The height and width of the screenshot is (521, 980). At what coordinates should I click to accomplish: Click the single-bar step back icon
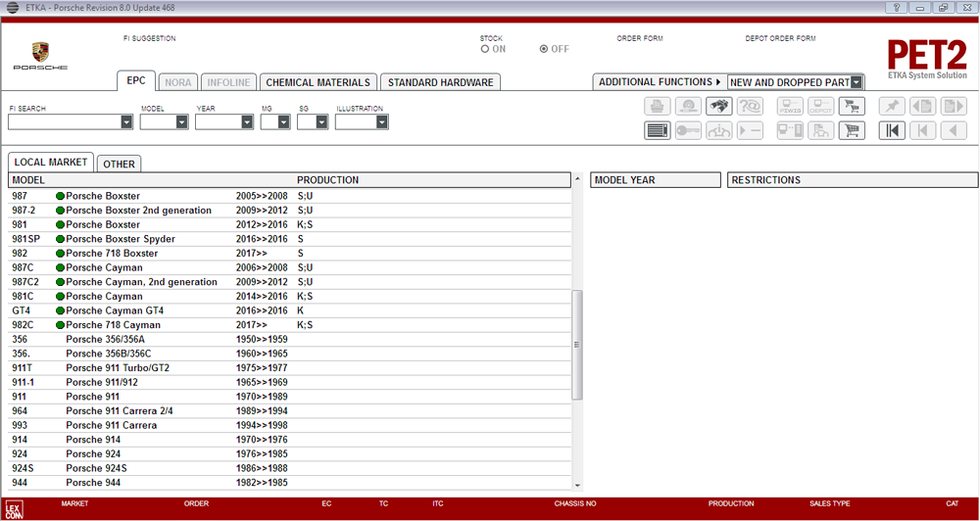click(923, 130)
